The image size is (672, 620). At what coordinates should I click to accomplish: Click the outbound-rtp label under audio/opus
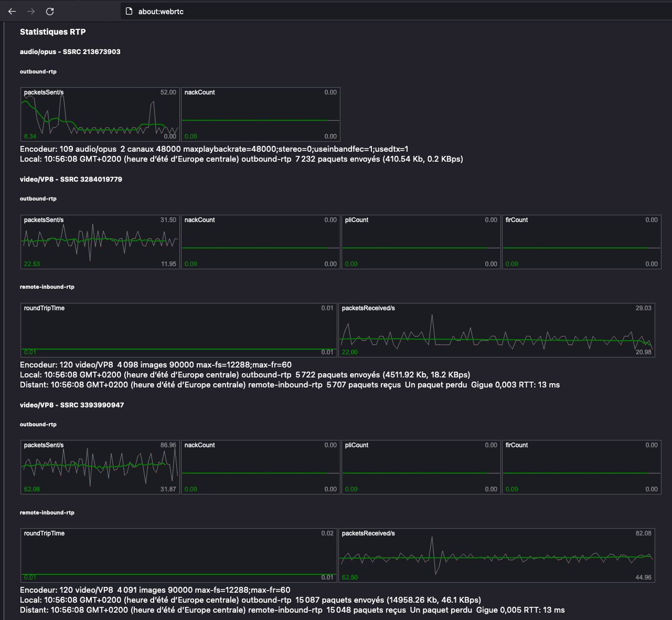[x=38, y=71]
